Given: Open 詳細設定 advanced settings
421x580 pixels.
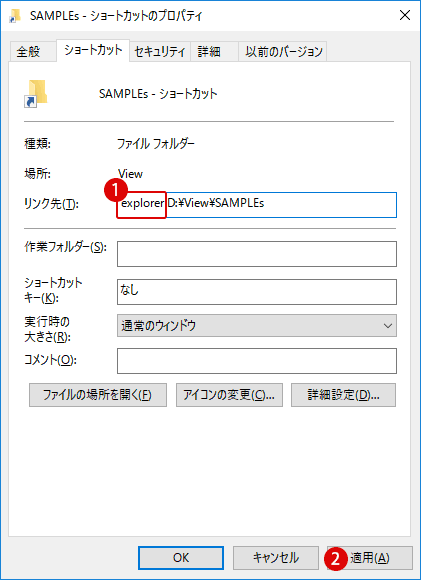Looking at the screenshot, I should coord(343,395).
